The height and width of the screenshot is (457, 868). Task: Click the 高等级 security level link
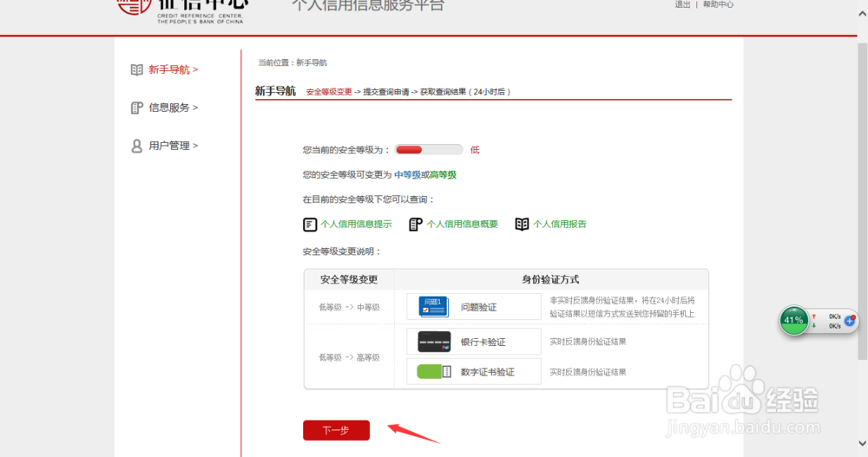[x=443, y=175]
